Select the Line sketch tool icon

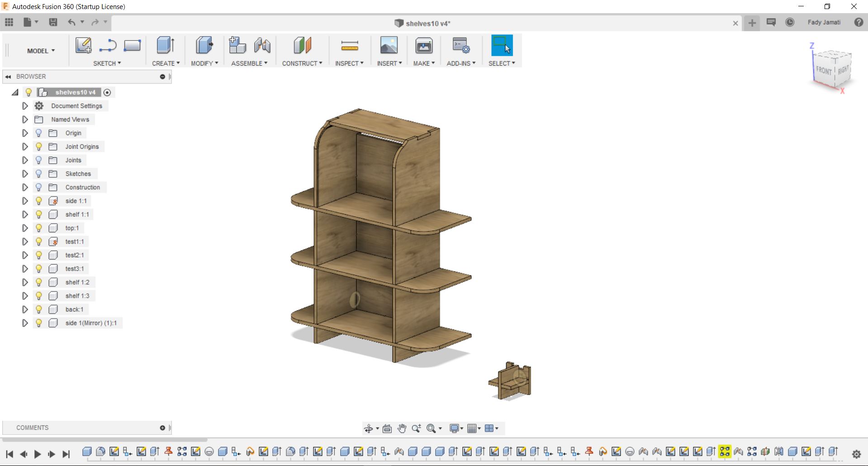108,46
